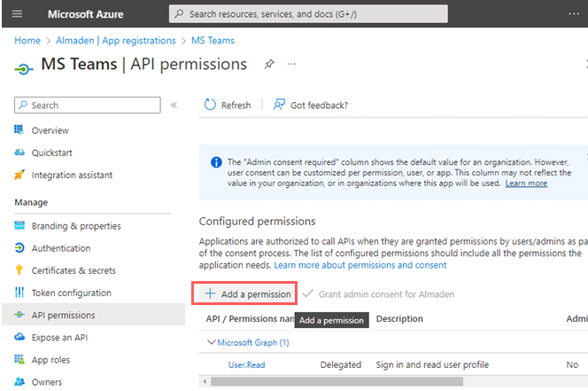Pin the MS Teams blade

click(x=268, y=65)
